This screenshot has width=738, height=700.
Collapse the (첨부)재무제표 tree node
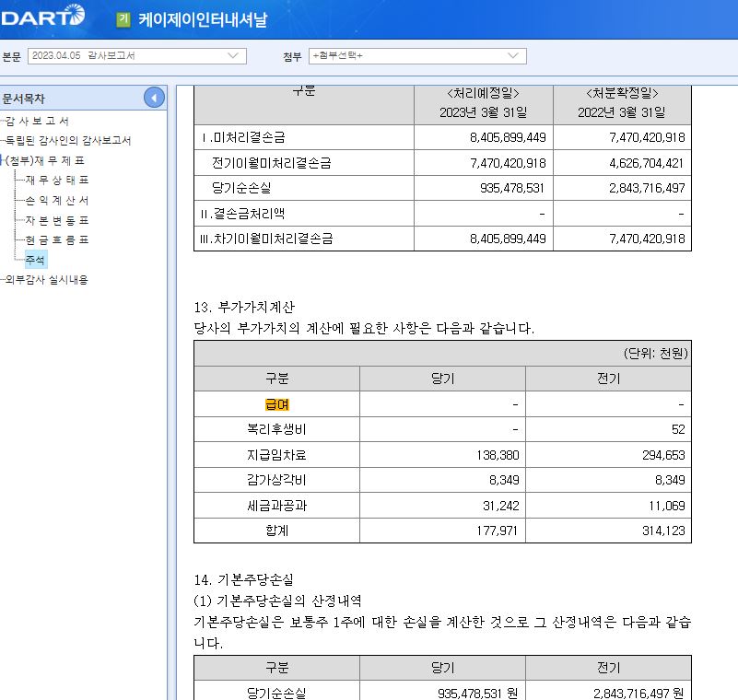(3, 160)
